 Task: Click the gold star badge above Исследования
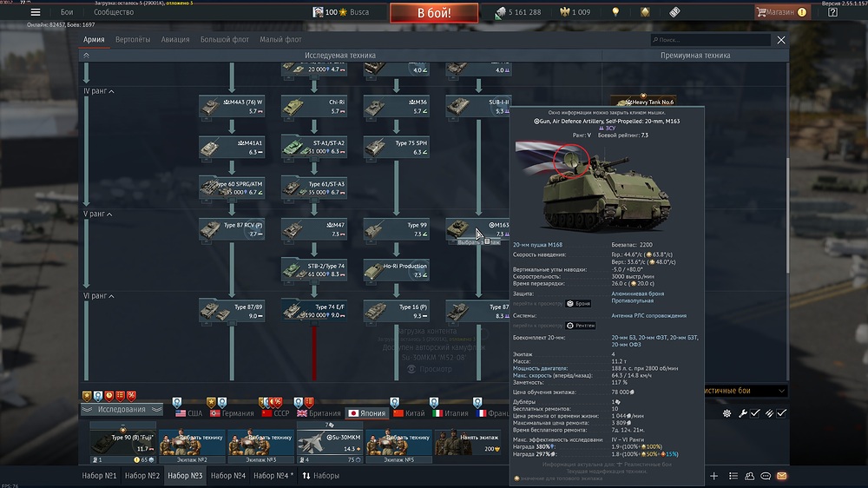tap(87, 395)
